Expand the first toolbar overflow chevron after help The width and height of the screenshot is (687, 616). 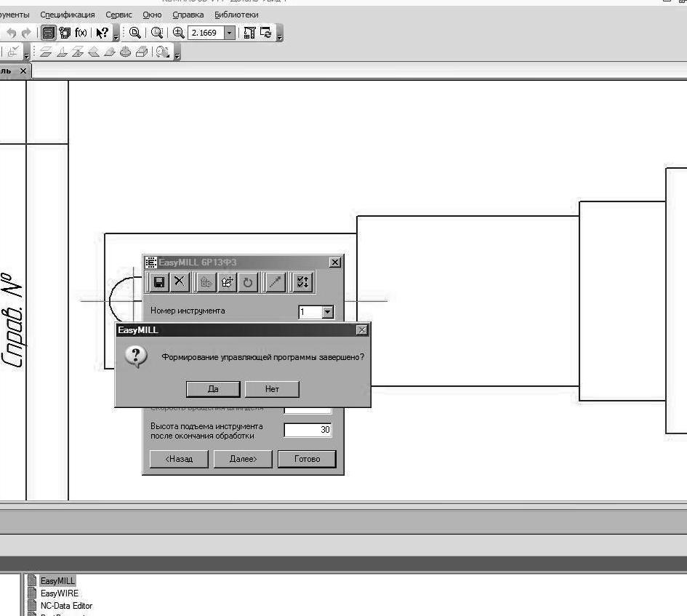[x=116, y=33]
